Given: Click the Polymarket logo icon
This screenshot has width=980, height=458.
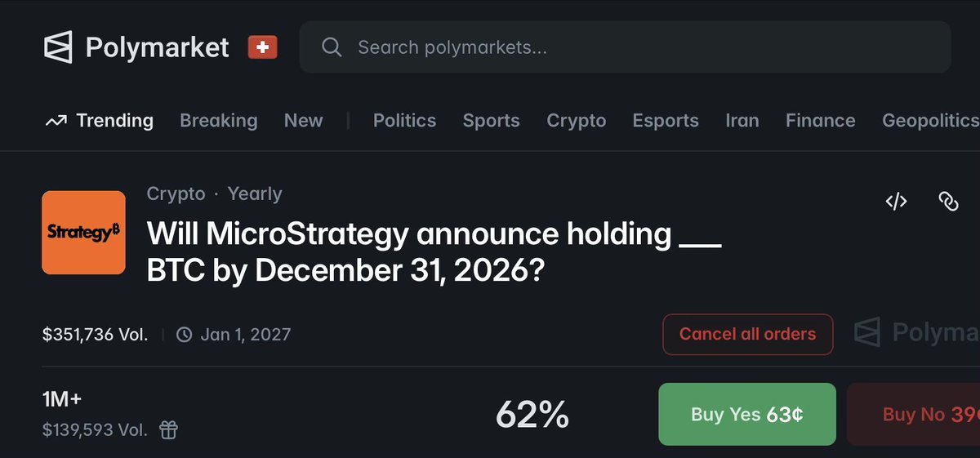Looking at the screenshot, I should point(58,47).
